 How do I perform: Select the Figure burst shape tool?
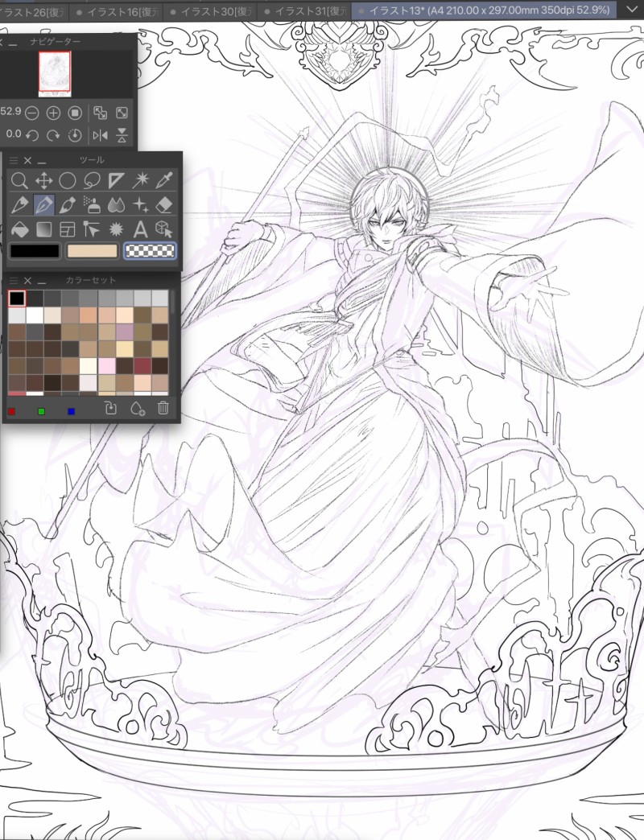[116, 230]
